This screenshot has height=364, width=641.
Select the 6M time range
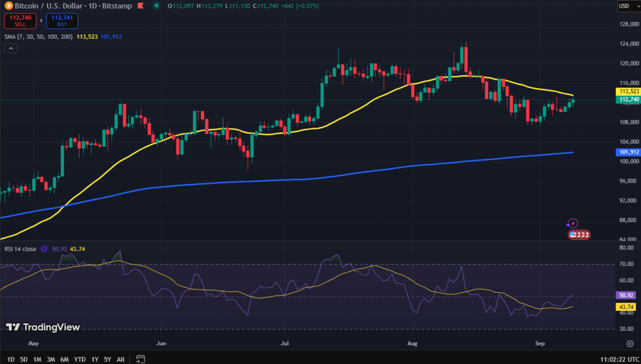(x=64, y=360)
